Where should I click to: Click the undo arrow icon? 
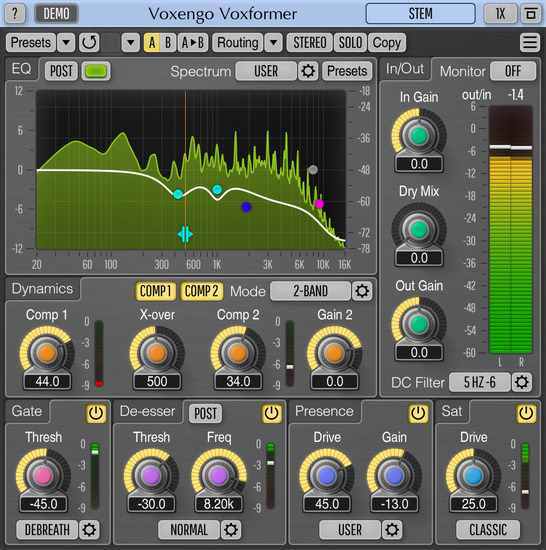[x=89, y=43]
